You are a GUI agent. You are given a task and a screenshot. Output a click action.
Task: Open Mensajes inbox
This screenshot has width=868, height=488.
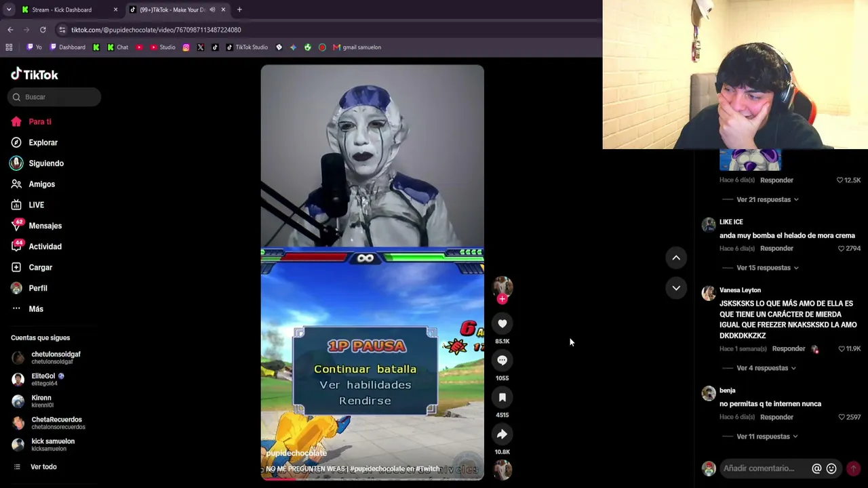point(37,226)
